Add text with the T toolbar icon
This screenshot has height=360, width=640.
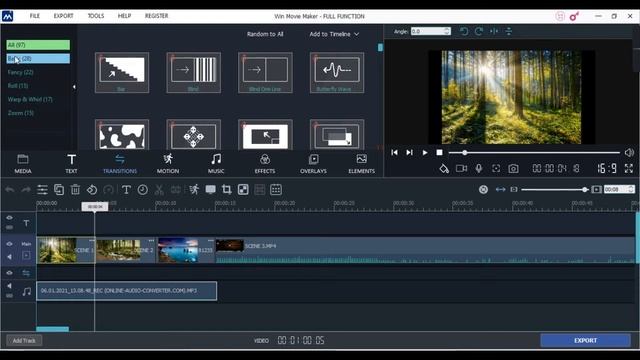(x=126, y=190)
